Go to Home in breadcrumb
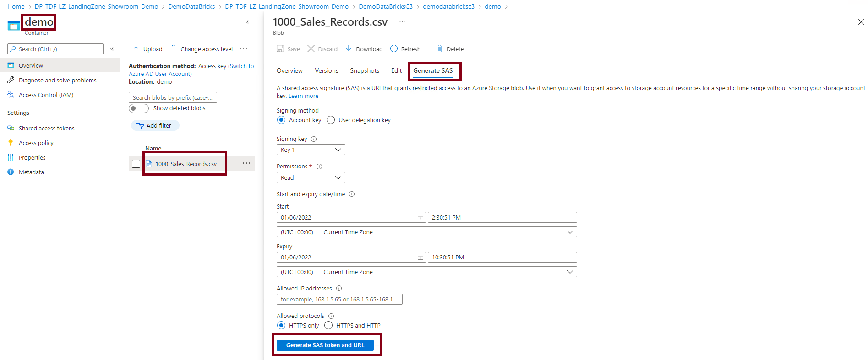This screenshot has width=868, height=360. 16,6
